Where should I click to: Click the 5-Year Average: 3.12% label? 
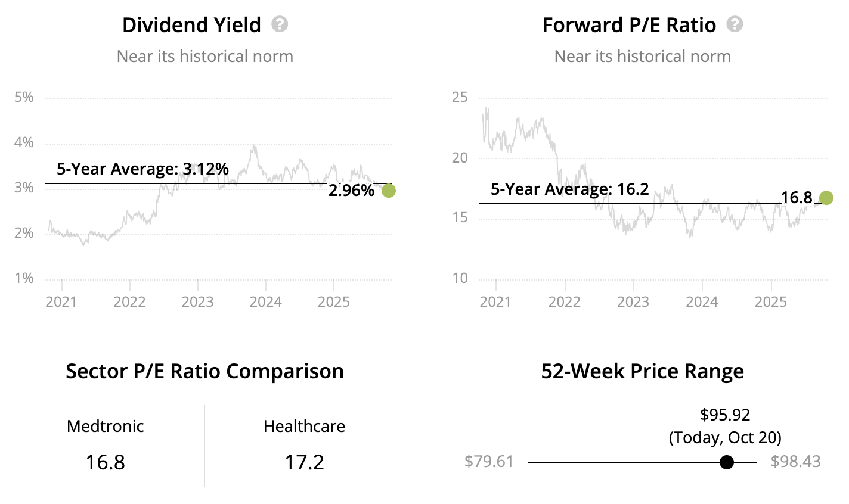coord(142,169)
